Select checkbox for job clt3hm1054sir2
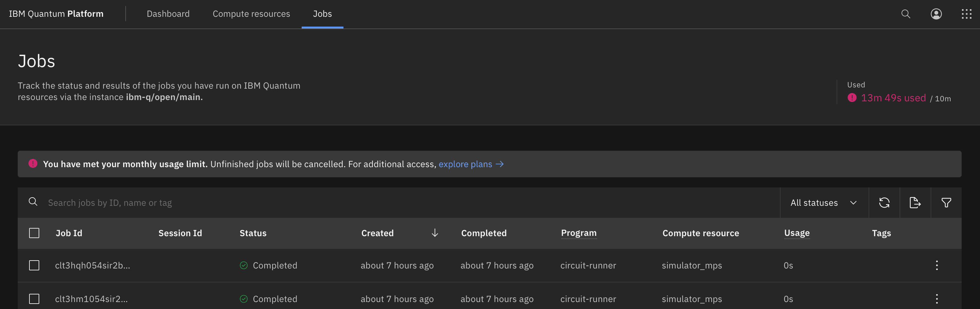980x309 pixels. tap(34, 299)
